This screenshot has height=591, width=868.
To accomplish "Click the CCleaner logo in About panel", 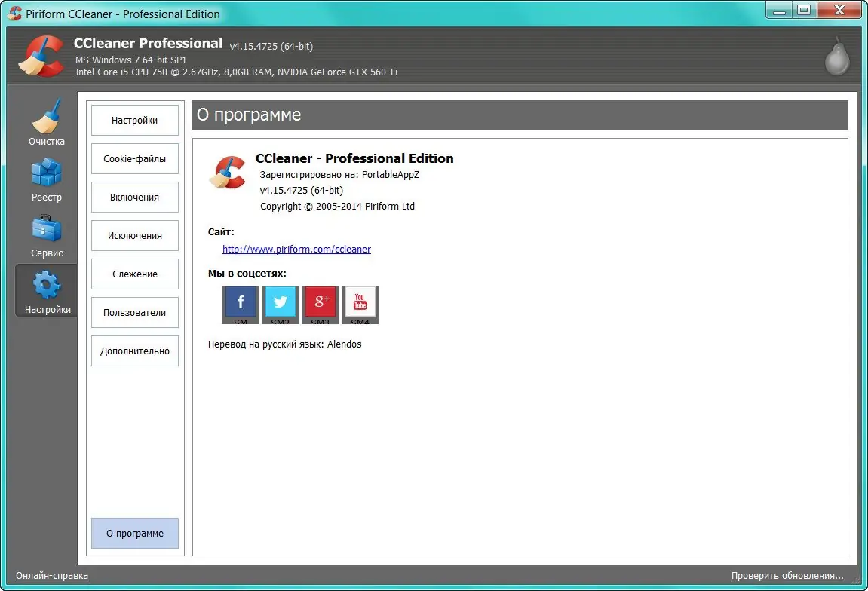I will 228,172.
